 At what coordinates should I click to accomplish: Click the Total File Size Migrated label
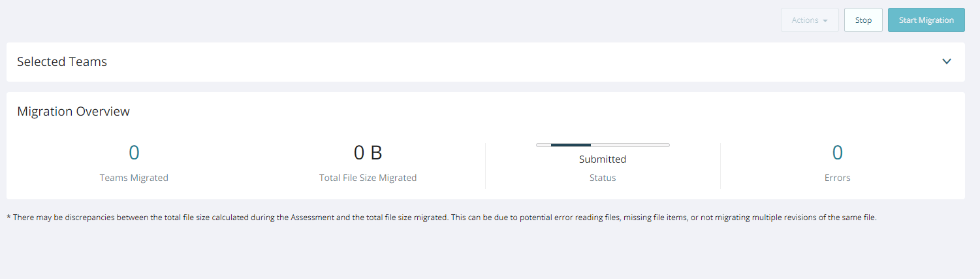pyautogui.click(x=368, y=178)
